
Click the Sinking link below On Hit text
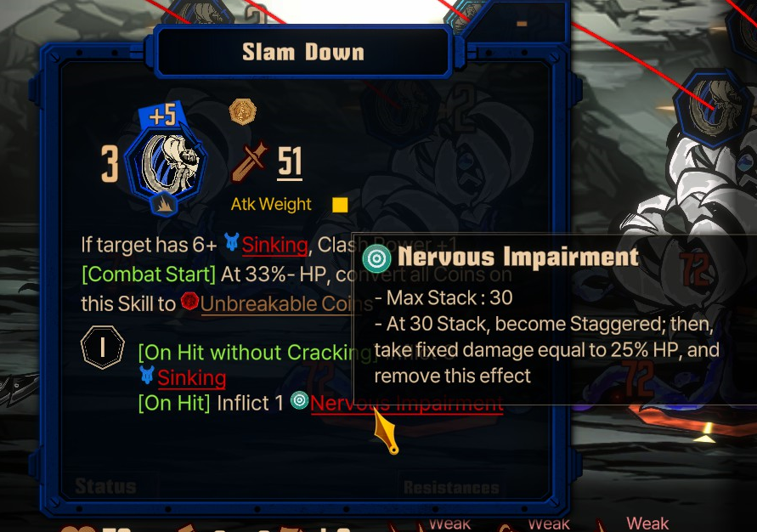[x=192, y=377]
